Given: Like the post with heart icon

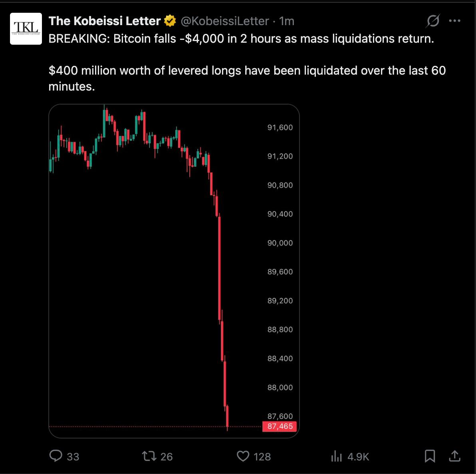Looking at the screenshot, I should 243,456.
